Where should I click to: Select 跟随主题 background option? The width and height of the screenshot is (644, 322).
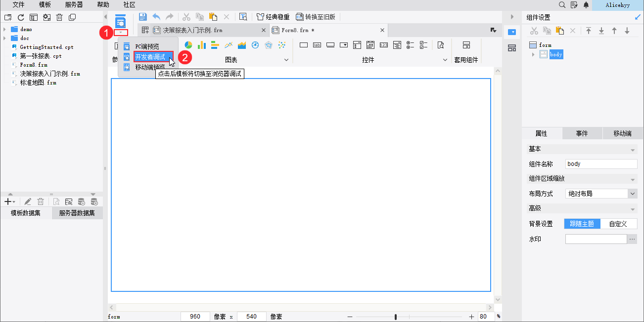pos(583,224)
